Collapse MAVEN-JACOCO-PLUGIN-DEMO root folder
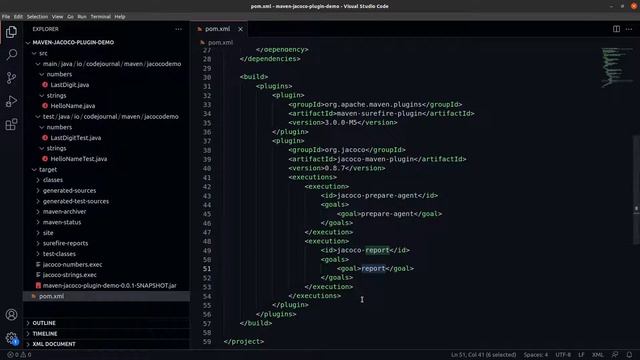640x360 pixels. point(73,42)
